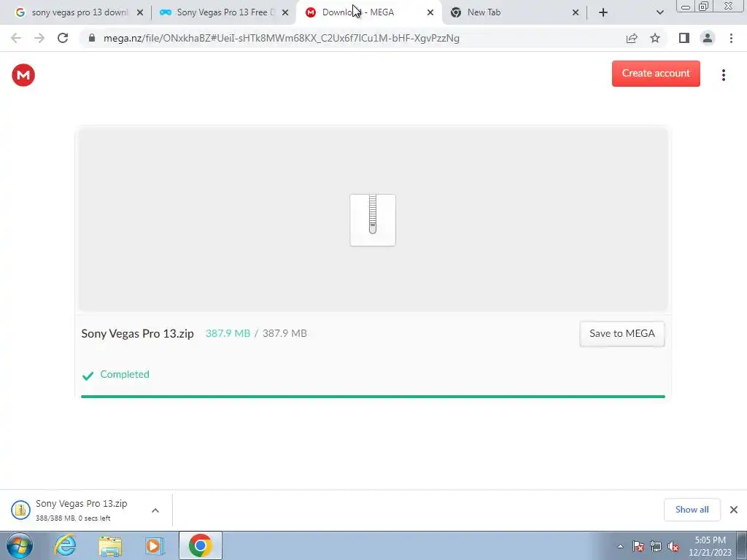Launch Internet Explorer from taskbar
The image size is (747, 560).
[65, 545]
